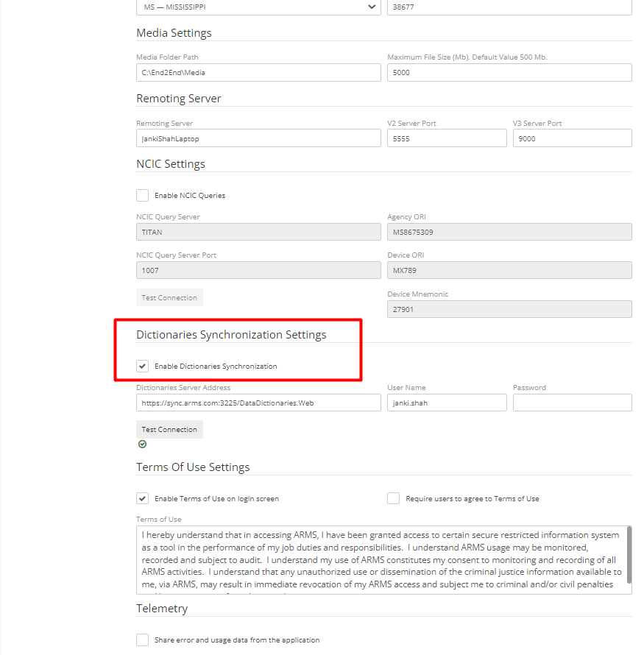Click the Remoting Server field
This screenshot has height=655, width=644.
(x=258, y=138)
